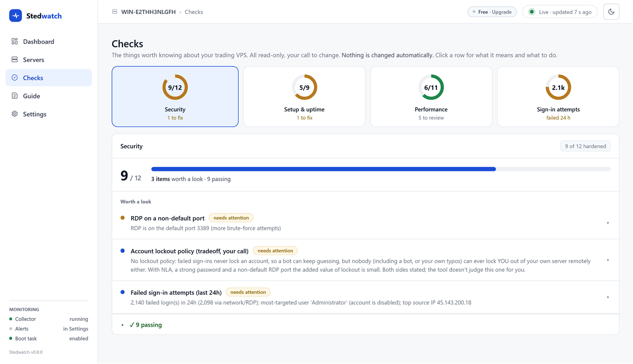Image resolution: width=633 pixels, height=364 pixels.
Task: Click the 6/11 Performance donut chart
Action: (431, 87)
